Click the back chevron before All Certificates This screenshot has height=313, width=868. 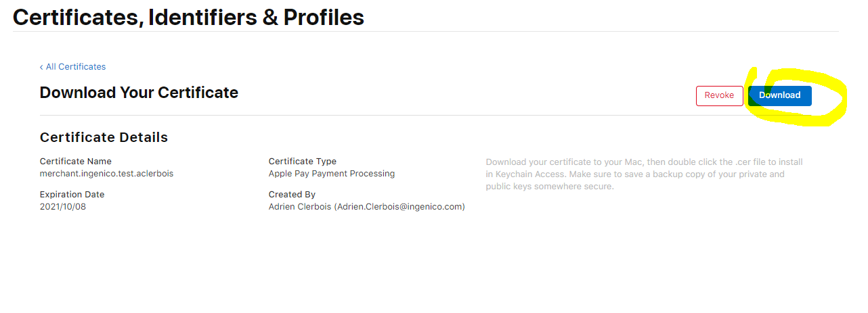[x=41, y=67]
